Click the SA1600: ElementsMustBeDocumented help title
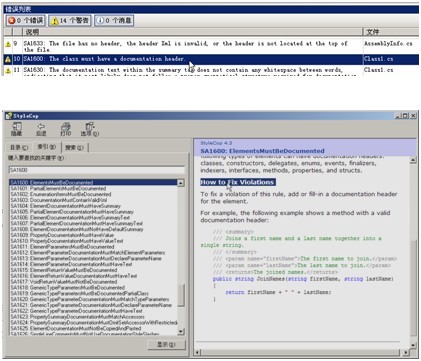Viewport: 421px width, 361px height. pyautogui.click(x=262, y=151)
